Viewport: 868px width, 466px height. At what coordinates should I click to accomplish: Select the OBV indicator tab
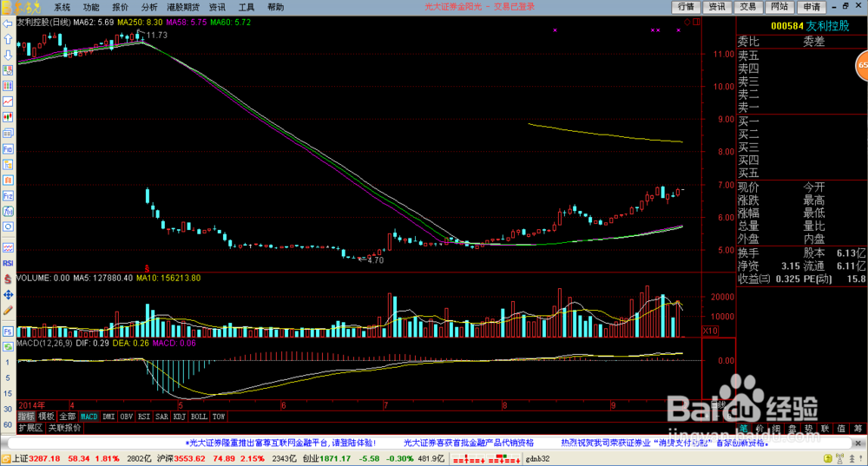(126, 417)
